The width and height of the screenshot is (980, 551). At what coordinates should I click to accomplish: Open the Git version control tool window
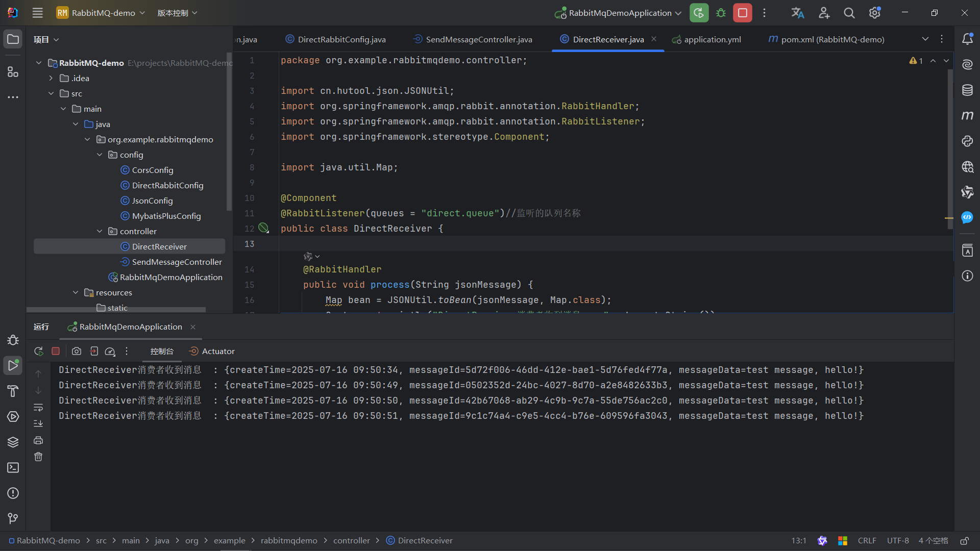(x=13, y=519)
